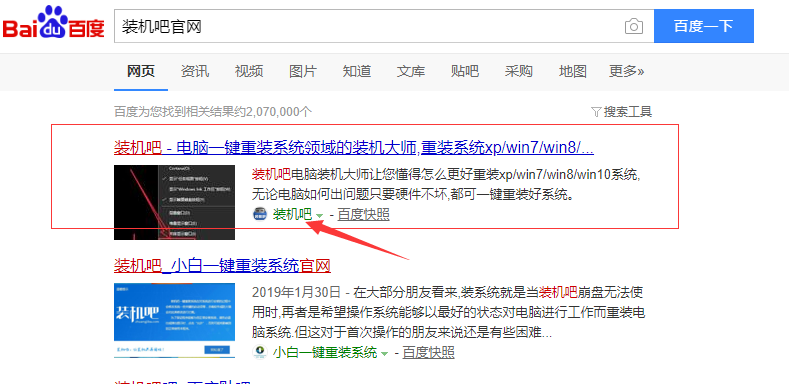The image size is (789, 384).
Task: Switch to the 视频 tab
Action: tap(249, 71)
